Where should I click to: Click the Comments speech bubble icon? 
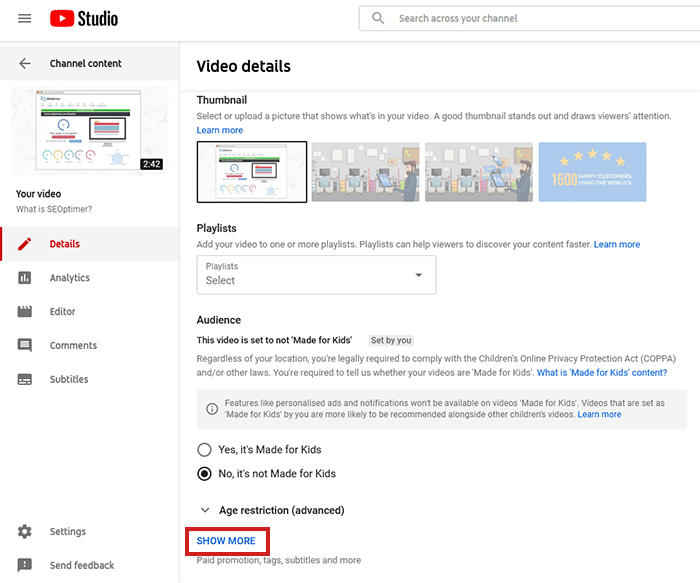(25, 346)
